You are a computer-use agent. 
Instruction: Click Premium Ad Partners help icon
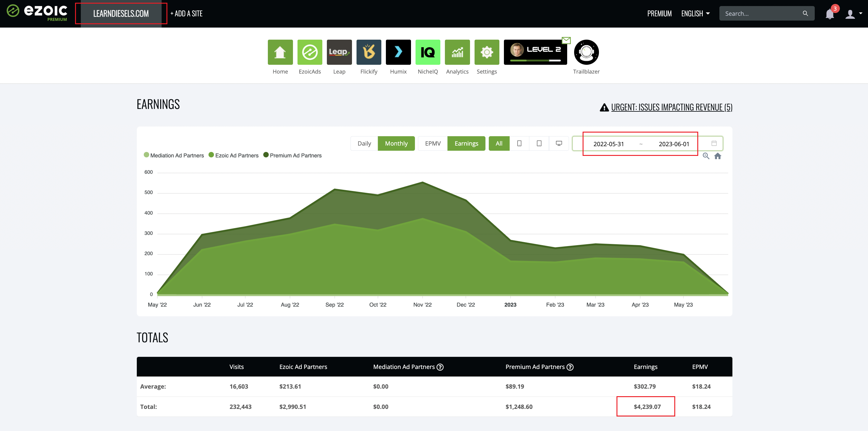(570, 367)
